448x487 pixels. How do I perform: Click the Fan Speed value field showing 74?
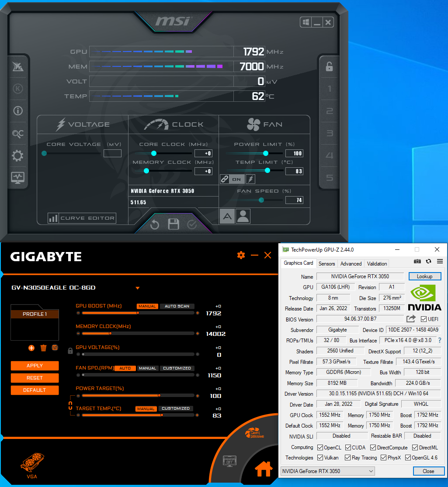click(x=294, y=200)
